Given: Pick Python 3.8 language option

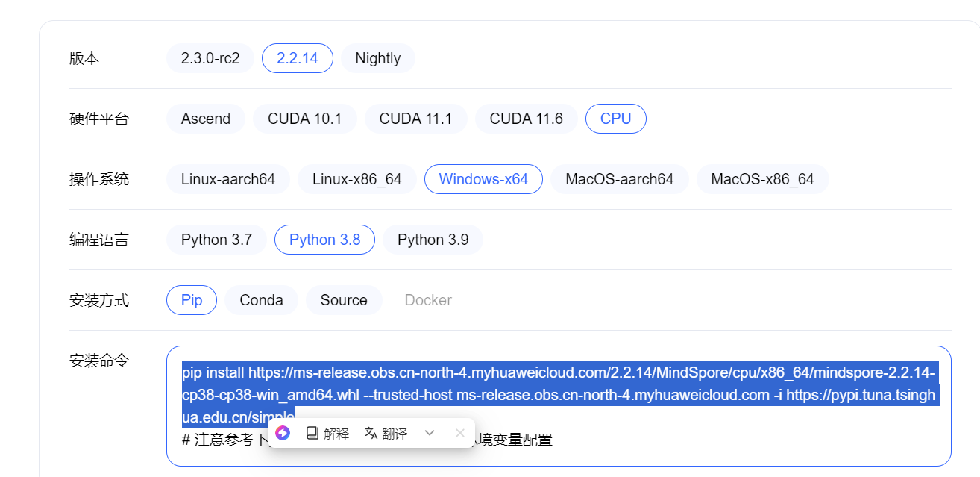Looking at the screenshot, I should point(325,240).
